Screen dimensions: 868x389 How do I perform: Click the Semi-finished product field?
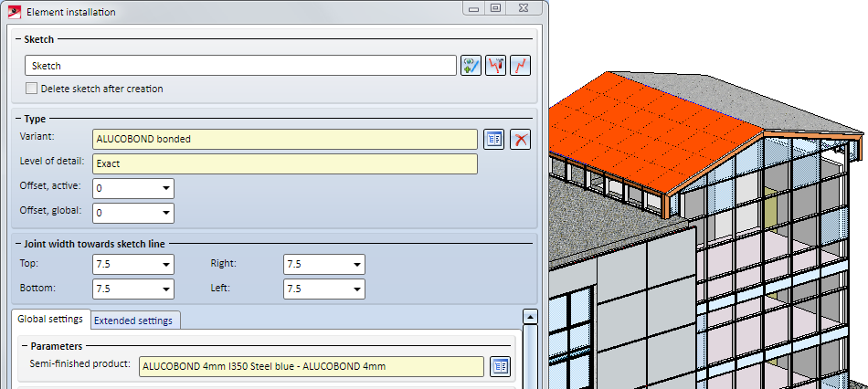[x=312, y=366]
